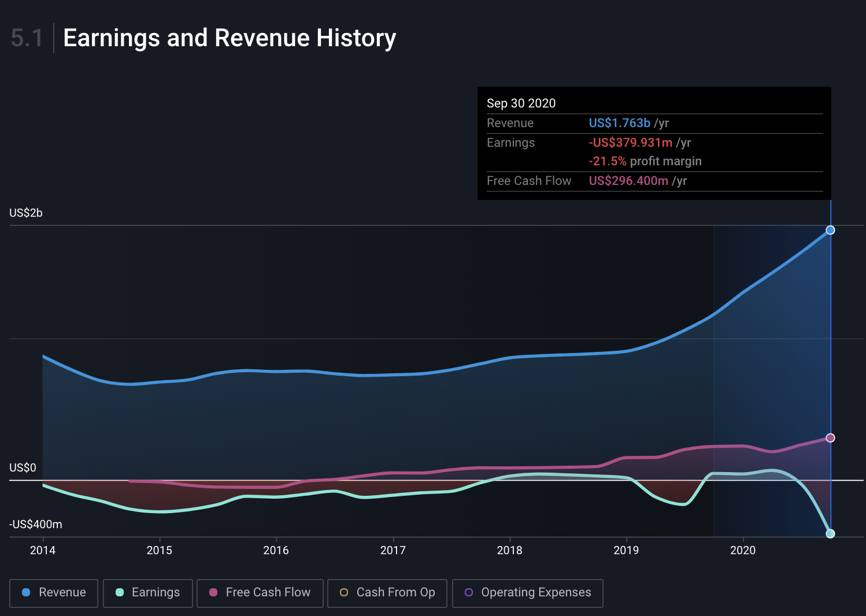Click the -US$379.931m earnings value
This screenshot has height=616, width=866.
pos(631,143)
